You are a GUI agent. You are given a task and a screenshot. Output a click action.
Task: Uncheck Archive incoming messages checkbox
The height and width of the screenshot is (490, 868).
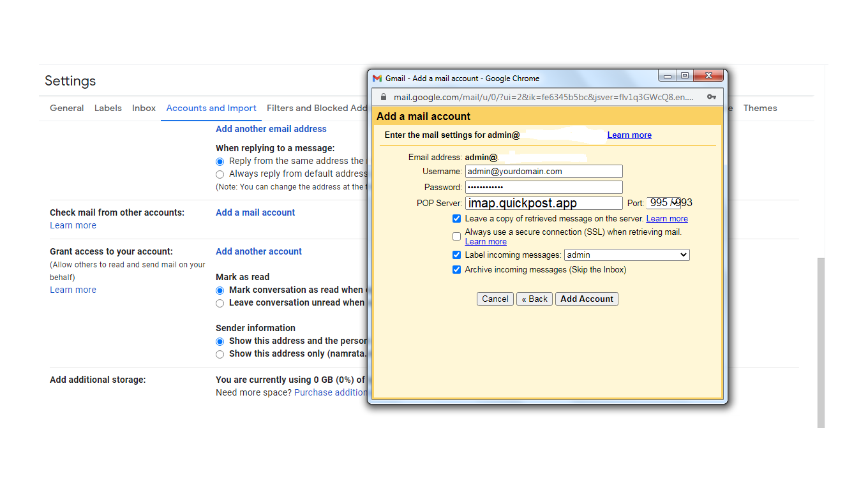point(456,270)
